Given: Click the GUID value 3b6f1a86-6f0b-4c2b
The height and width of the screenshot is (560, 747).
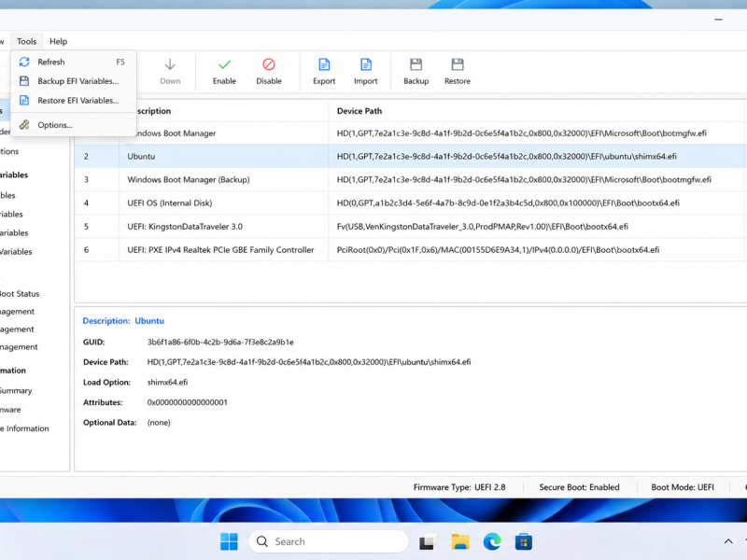Looking at the screenshot, I should coord(220,342).
